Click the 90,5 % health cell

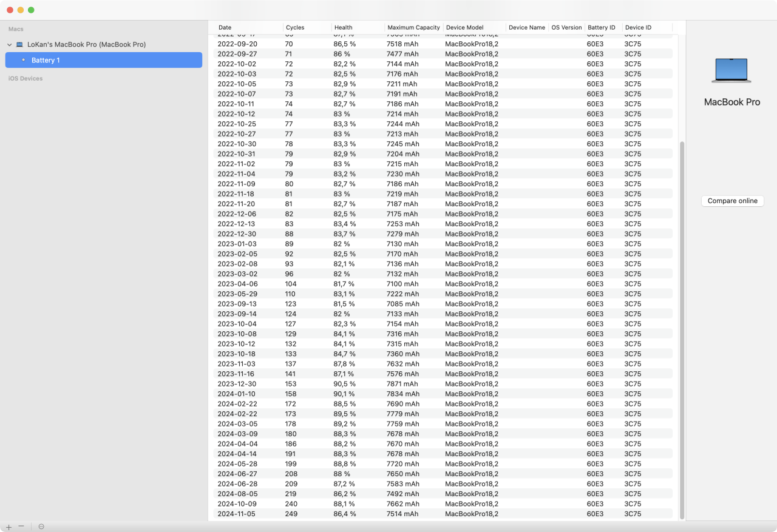click(345, 384)
